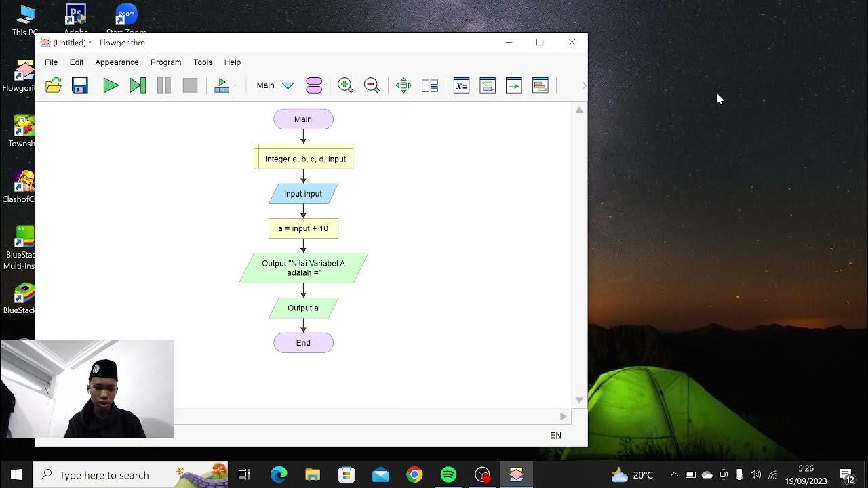Screen dimensions: 868x488
Task: Click the last toolbar window icon
Action: pos(540,85)
